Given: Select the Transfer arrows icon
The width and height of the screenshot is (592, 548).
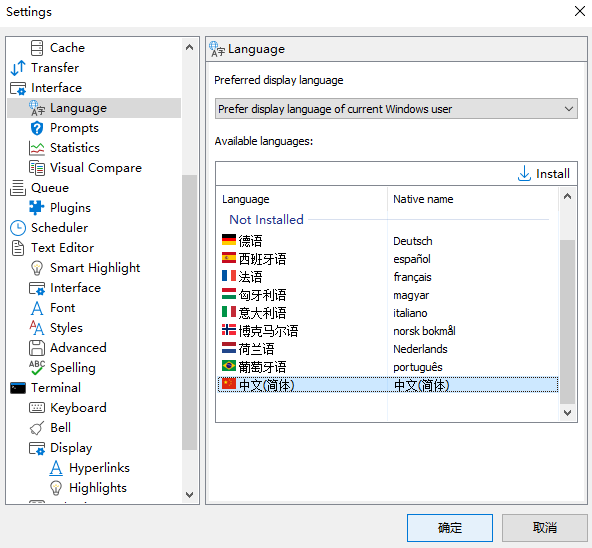Looking at the screenshot, I should [x=18, y=68].
